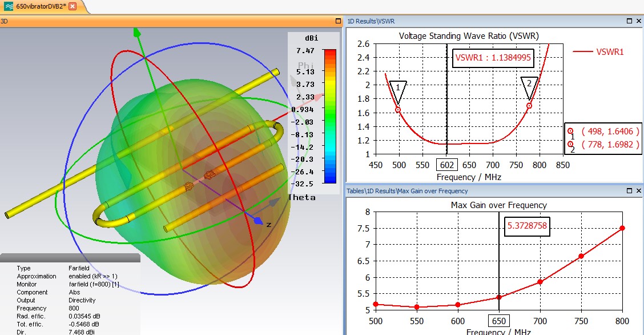Click the farfield (f=800) [1] monitor value
The image size is (644, 335).
94,284
